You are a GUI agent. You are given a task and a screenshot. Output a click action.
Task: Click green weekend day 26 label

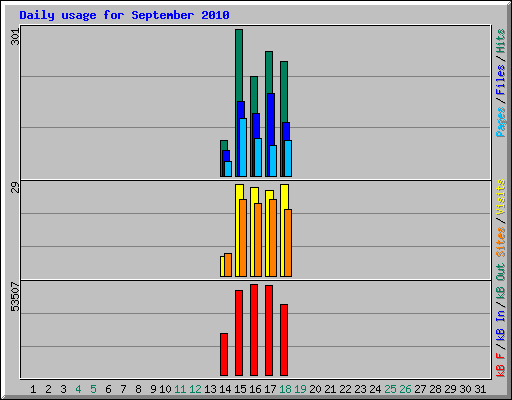[405, 389]
